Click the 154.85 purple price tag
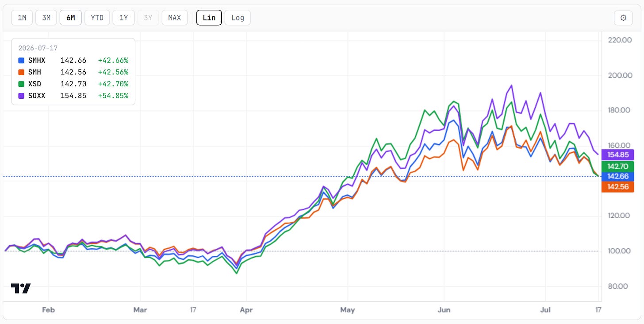Image resolution: width=644 pixels, height=324 pixels. coord(618,155)
